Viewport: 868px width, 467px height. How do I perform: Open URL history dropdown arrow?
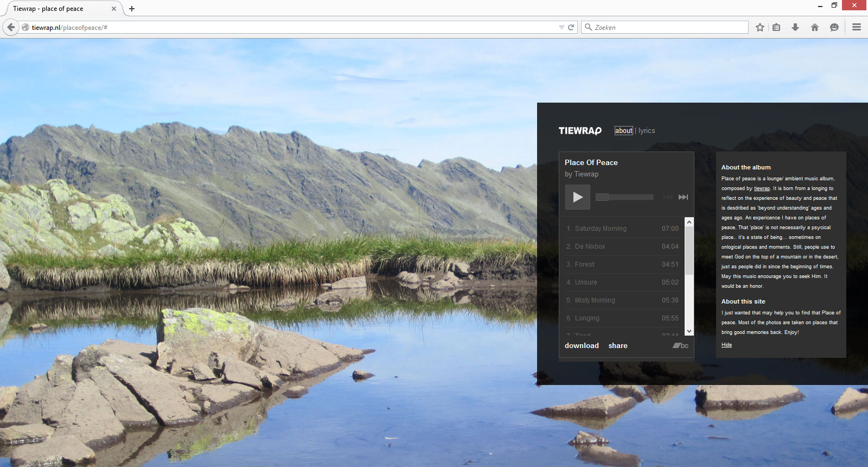[x=561, y=27]
